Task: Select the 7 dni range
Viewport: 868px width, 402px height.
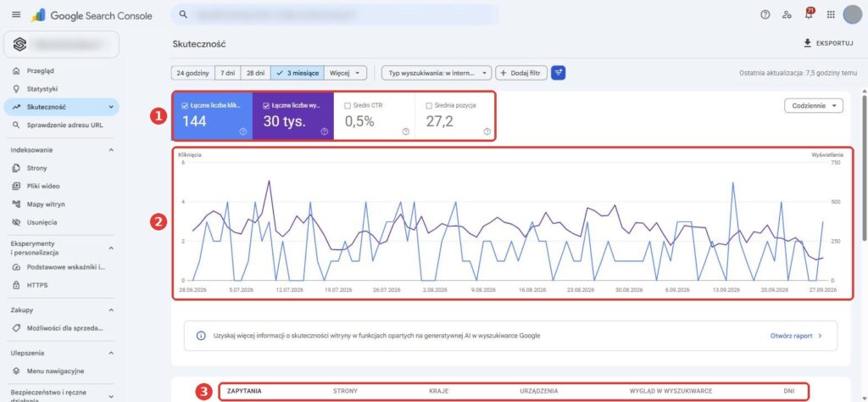Action: point(227,73)
